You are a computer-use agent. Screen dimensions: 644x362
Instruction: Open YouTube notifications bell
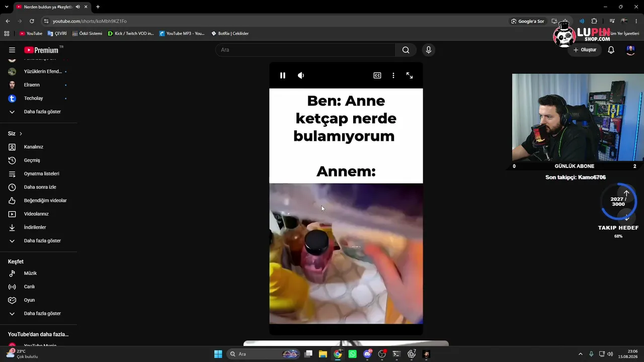tap(611, 50)
